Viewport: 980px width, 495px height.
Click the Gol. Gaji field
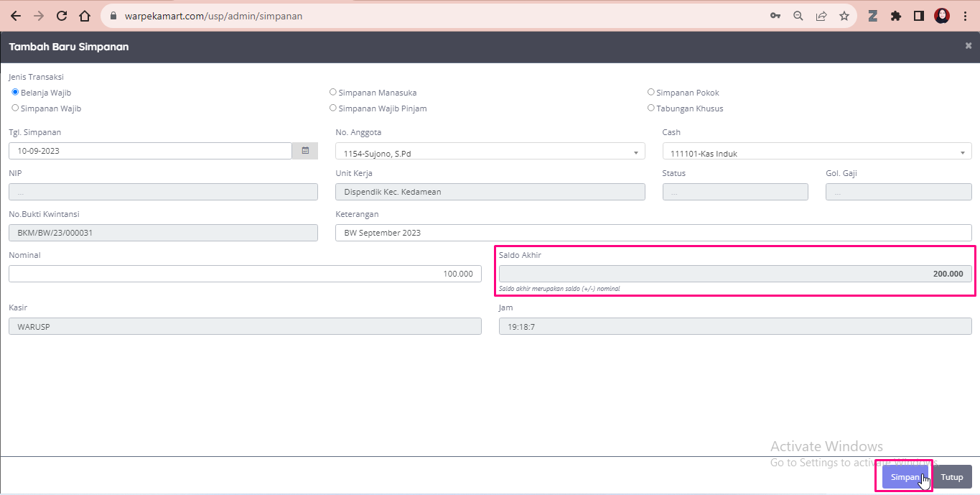coord(899,192)
